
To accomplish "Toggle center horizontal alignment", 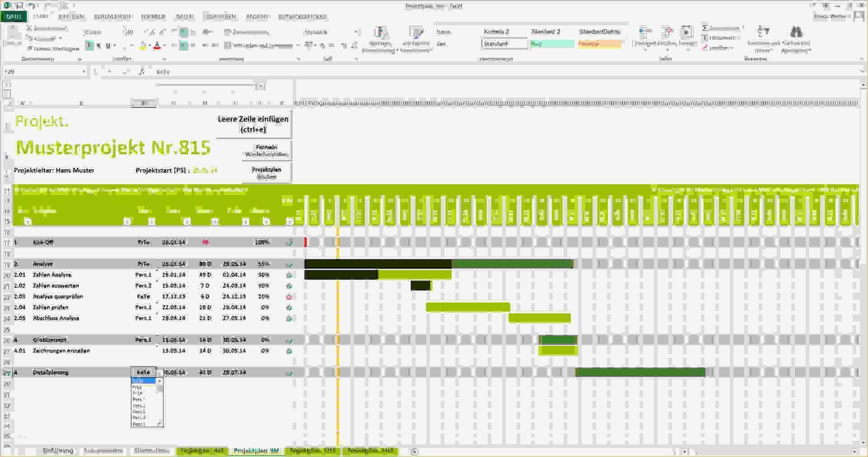I will (183, 46).
